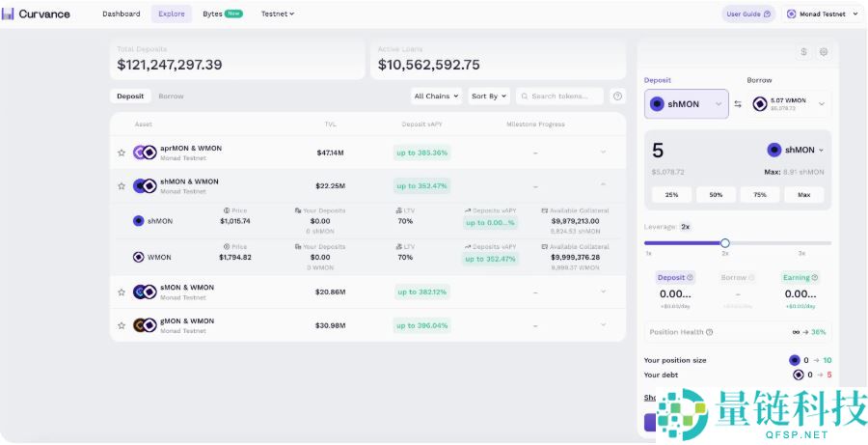The image size is (868, 445).
Task: Favorite the aprMON & WMON market
Action: 122,153
